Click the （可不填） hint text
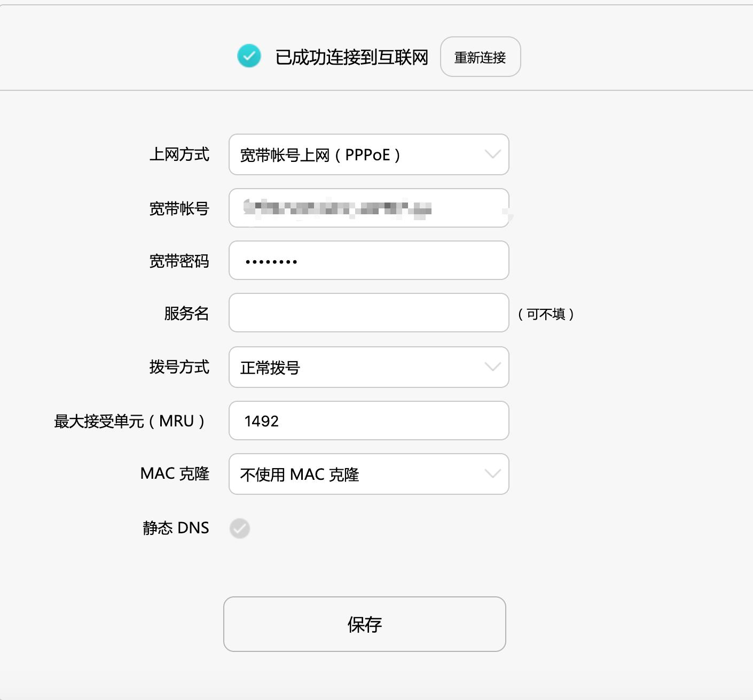The height and width of the screenshot is (700, 753). (x=547, y=315)
